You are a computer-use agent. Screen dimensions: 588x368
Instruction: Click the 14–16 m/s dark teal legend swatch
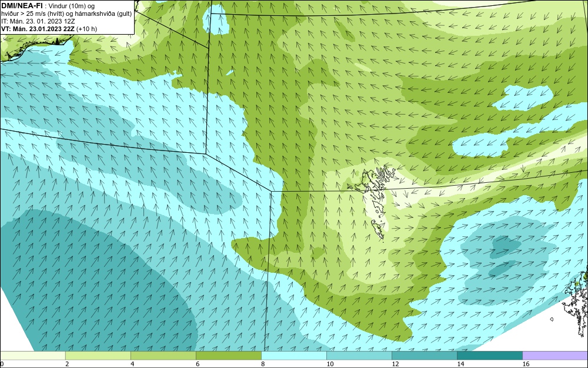pyautogui.click(x=489, y=355)
